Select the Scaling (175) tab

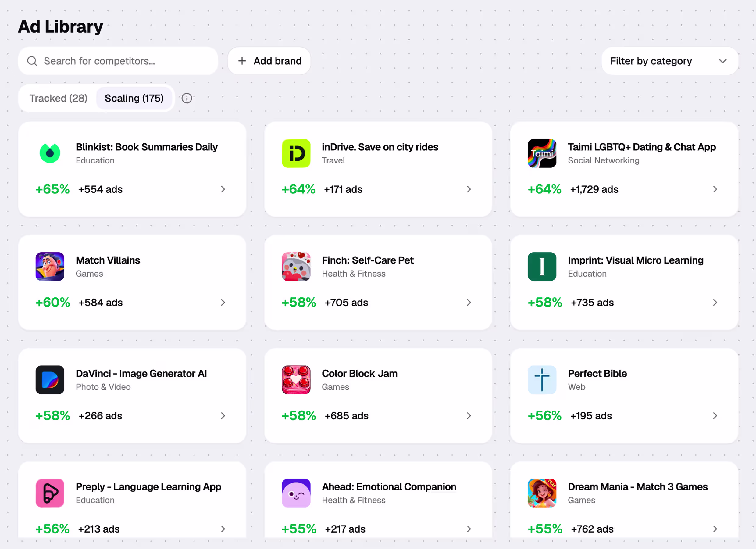click(134, 98)
